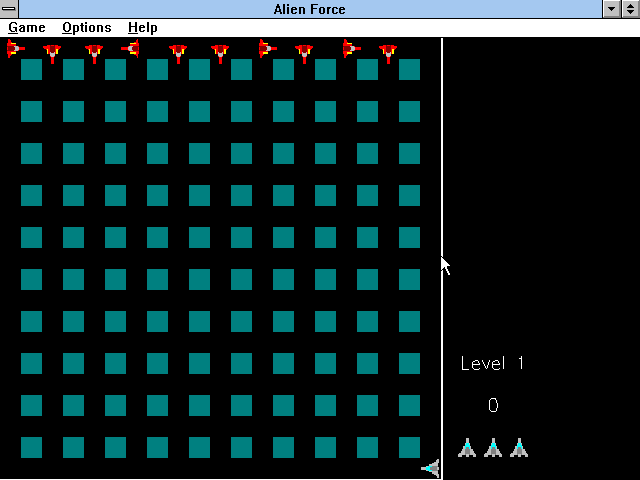Viewport: 640px width, 480px height.
Task: Click the player's ship at the playfield bottom
Action: coord(431,467)
